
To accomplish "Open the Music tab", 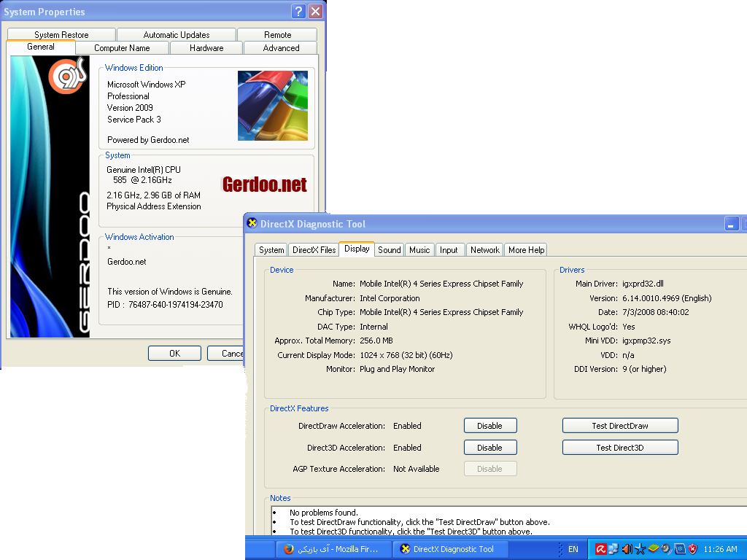I will coord(419,250).
